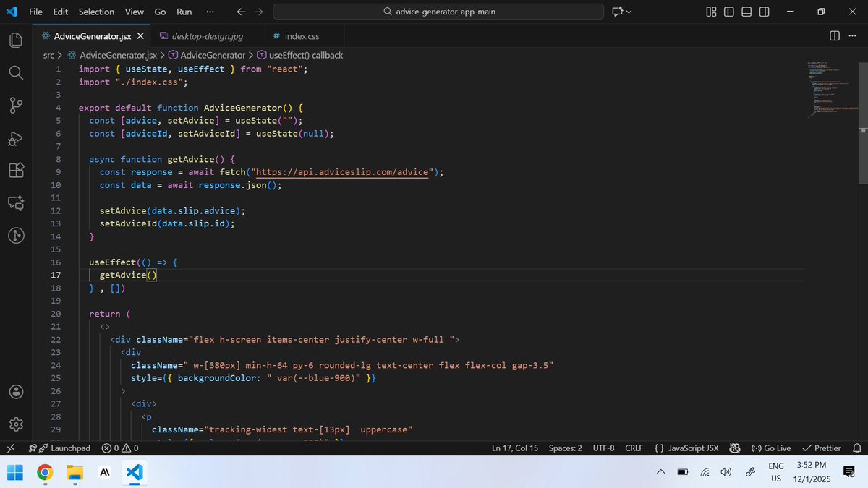868x488 pixels.
Task: Open the editor more actions menu
Action: 852,35
